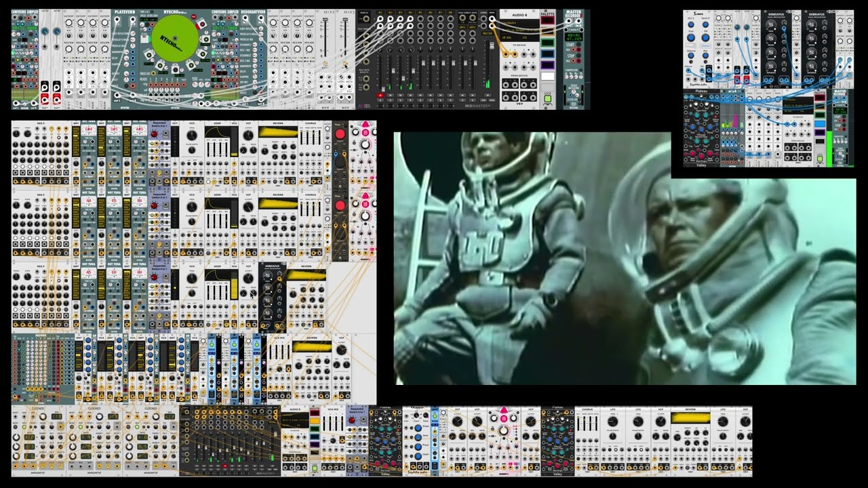Click the ADSR attack slider in first row
Image resolution: width=868 pixels, height=488 pixels.
coord(208,150)
